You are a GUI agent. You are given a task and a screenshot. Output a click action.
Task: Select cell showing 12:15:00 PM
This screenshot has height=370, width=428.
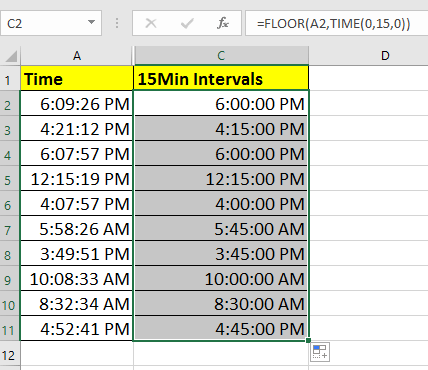221,179
